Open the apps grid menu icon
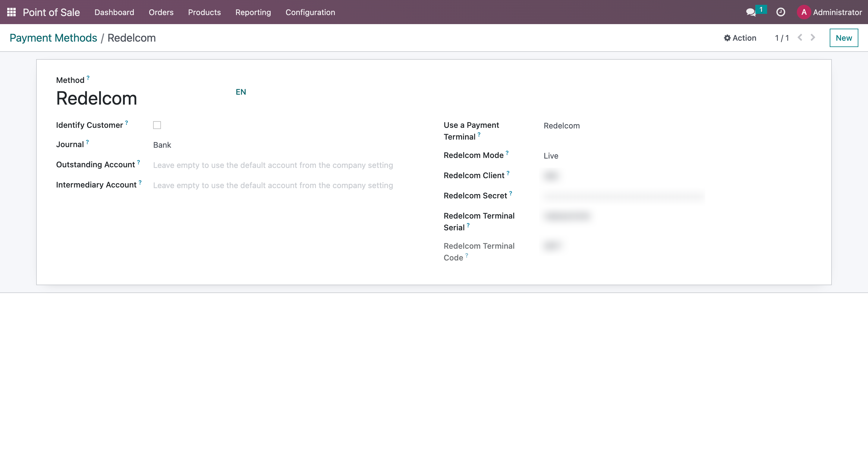The width and height of the screenshot is (868, 457). [11, 12]
